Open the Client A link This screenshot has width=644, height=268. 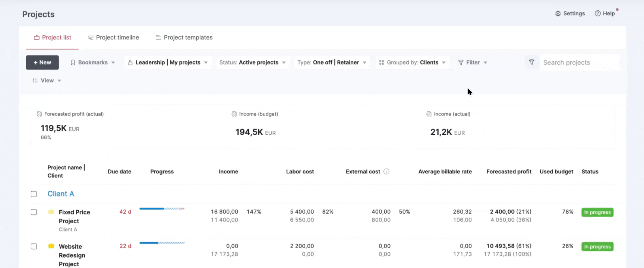point(61,194)
